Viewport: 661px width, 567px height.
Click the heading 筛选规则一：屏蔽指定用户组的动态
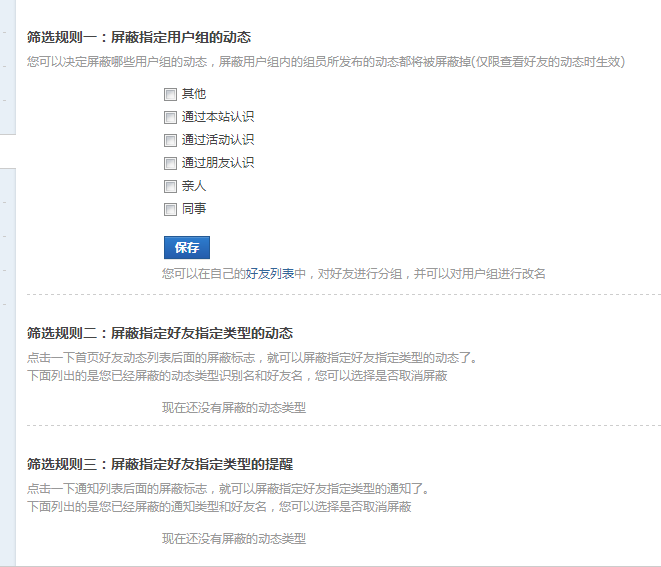(x=139, y=37)
